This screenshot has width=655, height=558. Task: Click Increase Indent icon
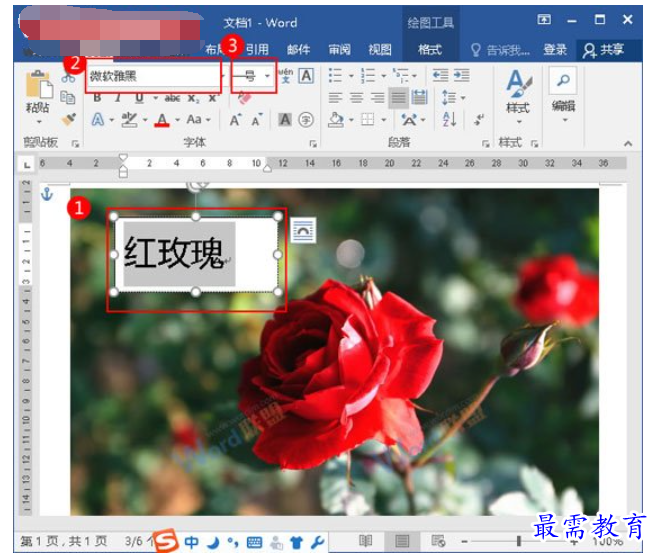[462, 76]
